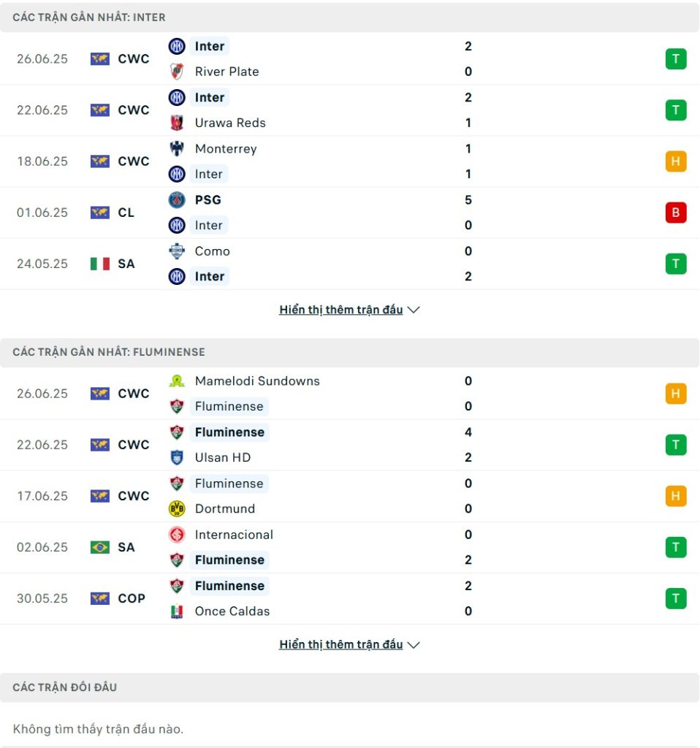Select the Fluminense vs Dortmund match
This screenshot has height=748, width=700.
[350, 496]
